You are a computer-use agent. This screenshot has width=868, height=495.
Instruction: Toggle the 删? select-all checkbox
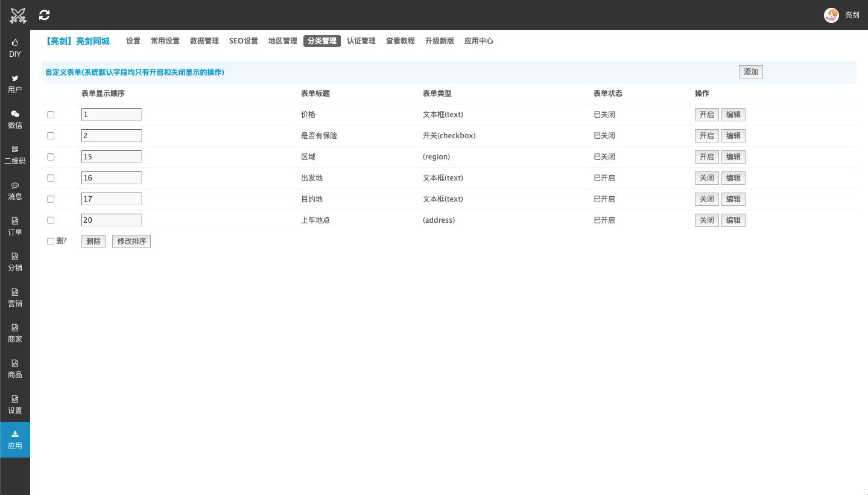51,241
